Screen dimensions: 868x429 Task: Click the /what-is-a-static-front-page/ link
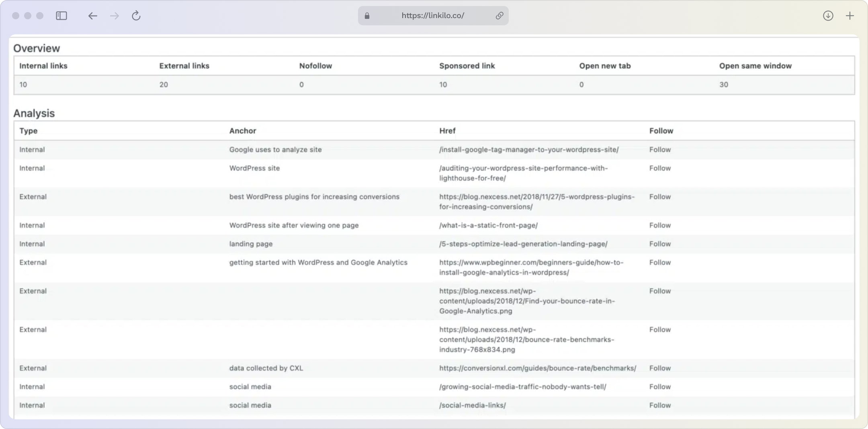point(488,225)
